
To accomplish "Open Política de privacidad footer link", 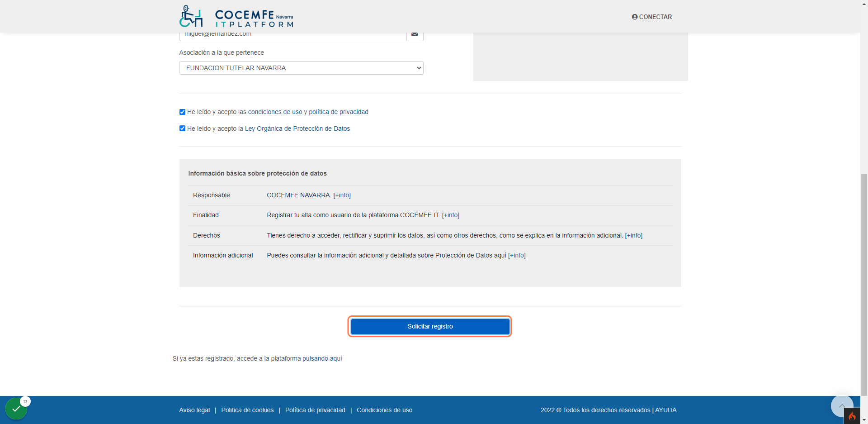I will [315, 410].
